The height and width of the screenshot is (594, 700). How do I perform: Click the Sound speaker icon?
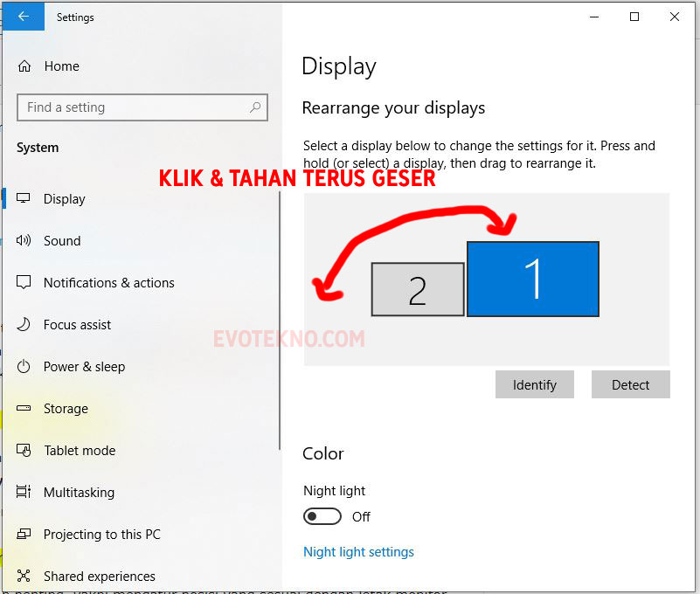coord(24,240)
